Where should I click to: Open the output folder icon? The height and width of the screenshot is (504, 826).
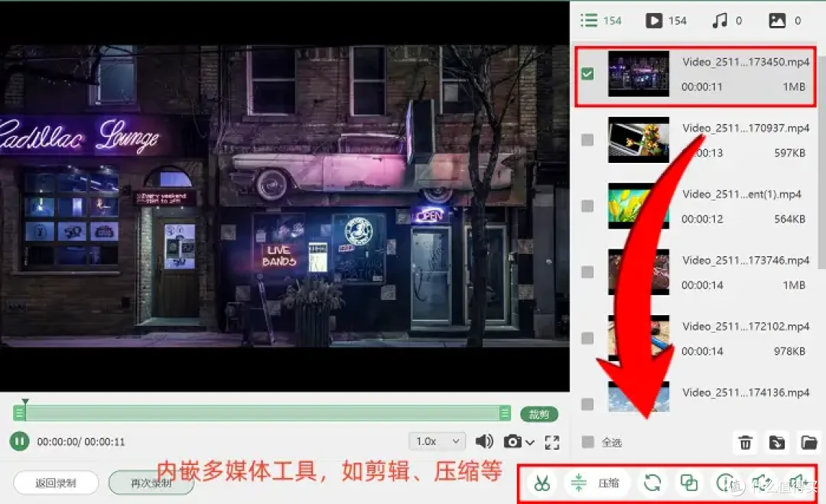809,442
